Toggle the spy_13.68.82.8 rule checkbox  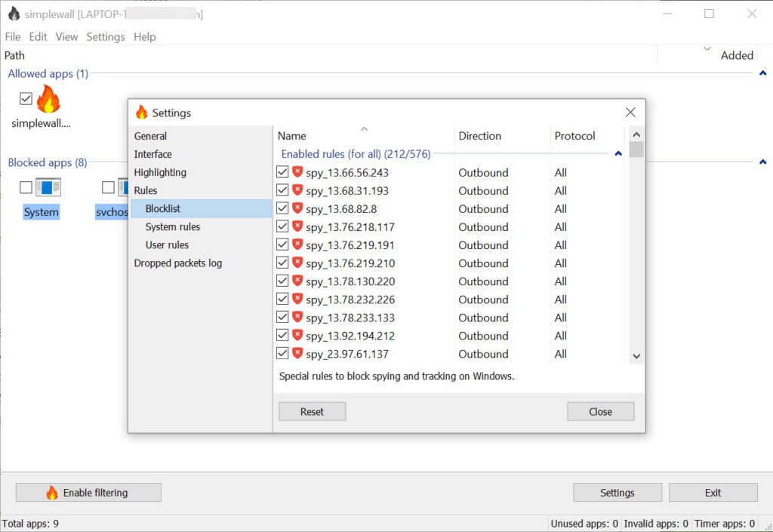pos(282,208)
